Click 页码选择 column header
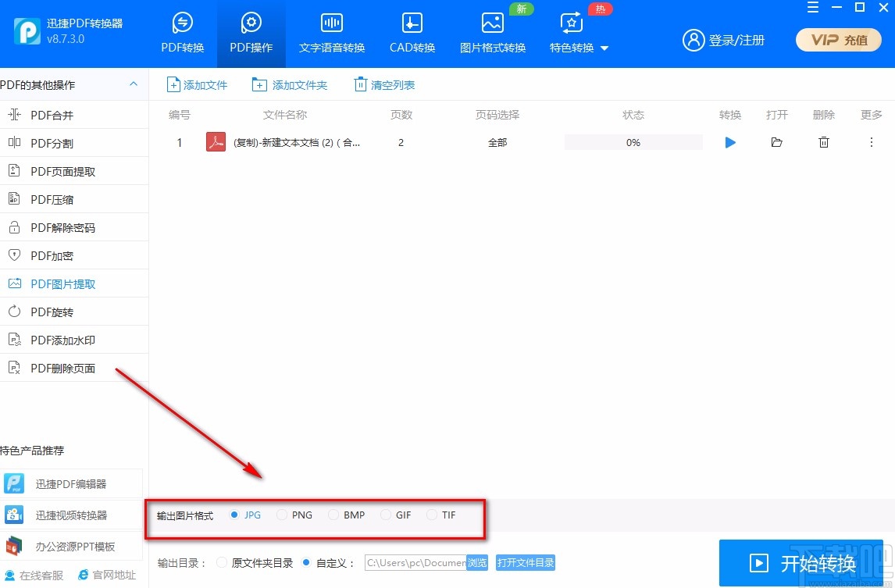 coord(497,115)
